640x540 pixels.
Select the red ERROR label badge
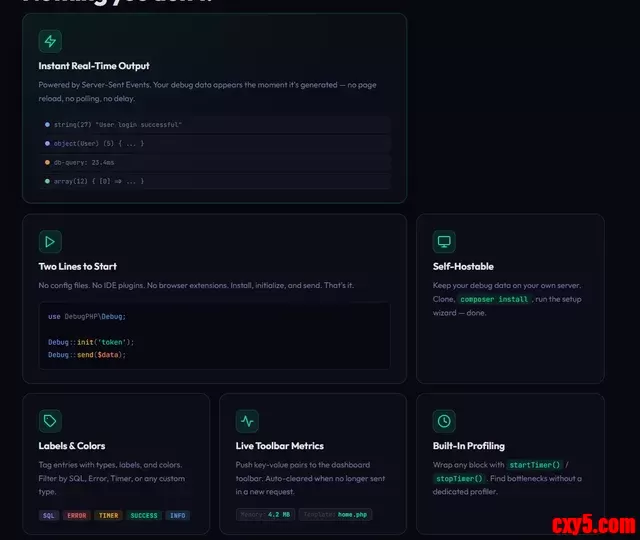click(76, 516)
